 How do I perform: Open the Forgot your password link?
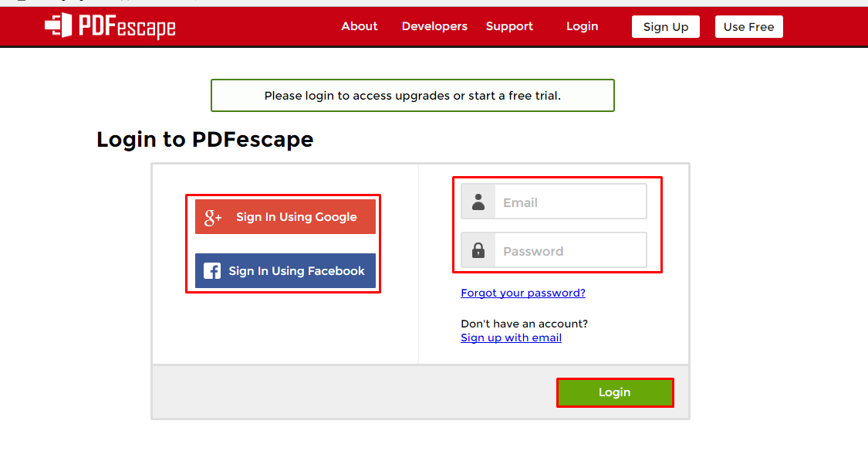[x=522, y=293]
